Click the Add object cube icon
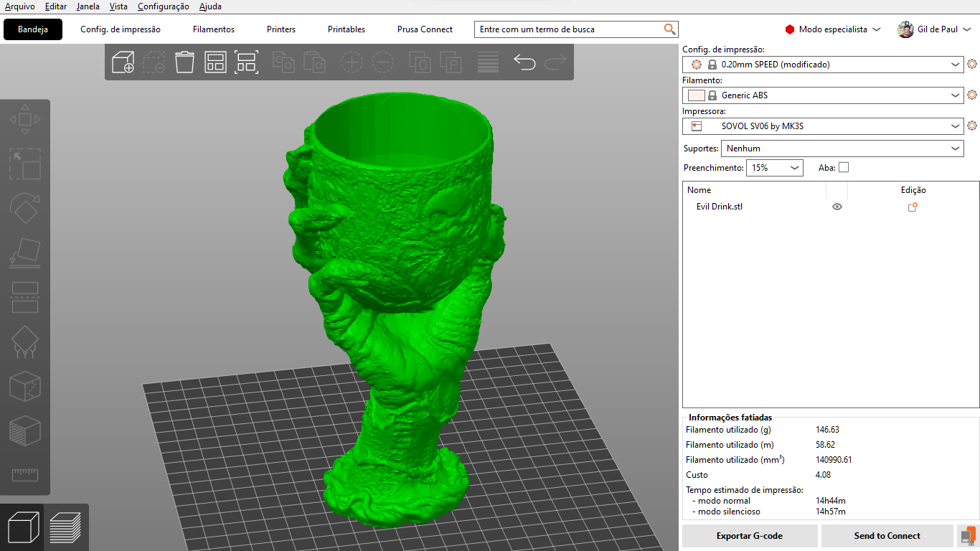The height and width of the screenshot is (551, 980). coord(123,62)
